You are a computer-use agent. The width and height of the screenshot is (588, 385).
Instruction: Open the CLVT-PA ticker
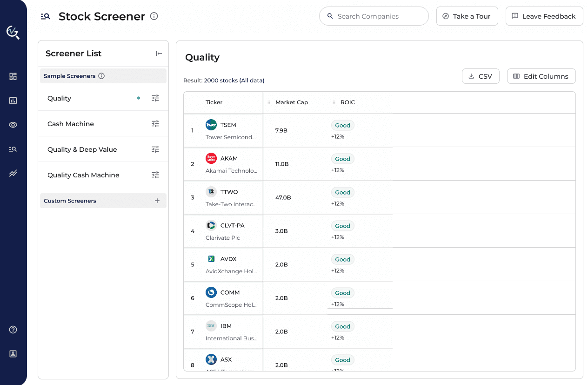tap(233, 225)
